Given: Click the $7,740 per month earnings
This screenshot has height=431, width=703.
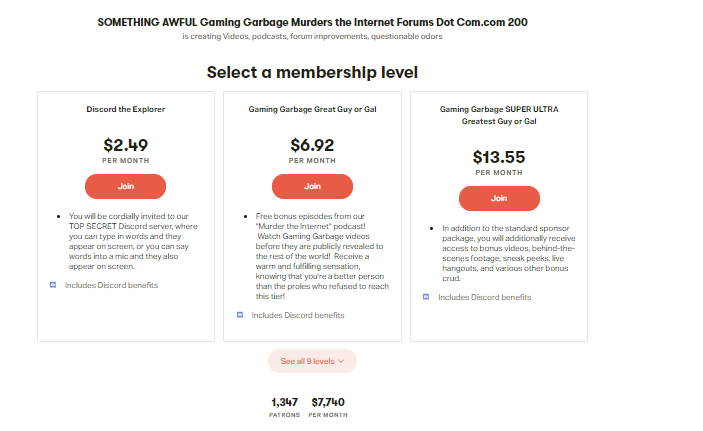Looking at the screenshot, I should pos(328,402).
